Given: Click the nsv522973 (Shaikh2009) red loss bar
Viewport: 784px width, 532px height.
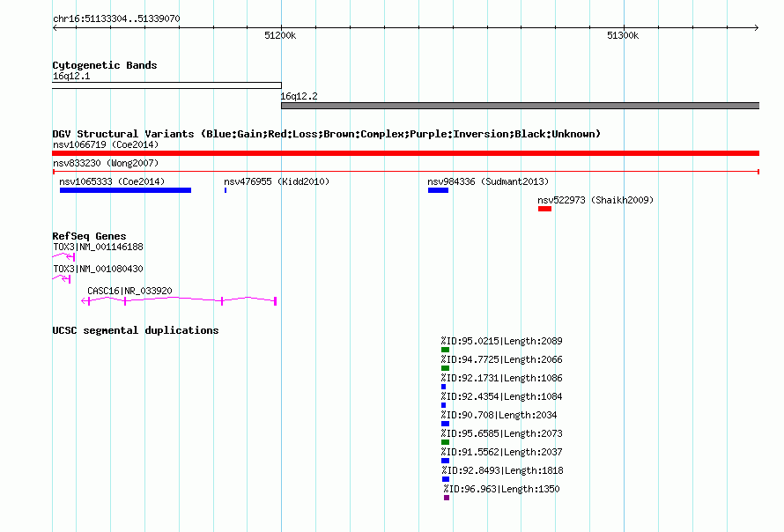Looking at the screenshot, I should 544,209.
